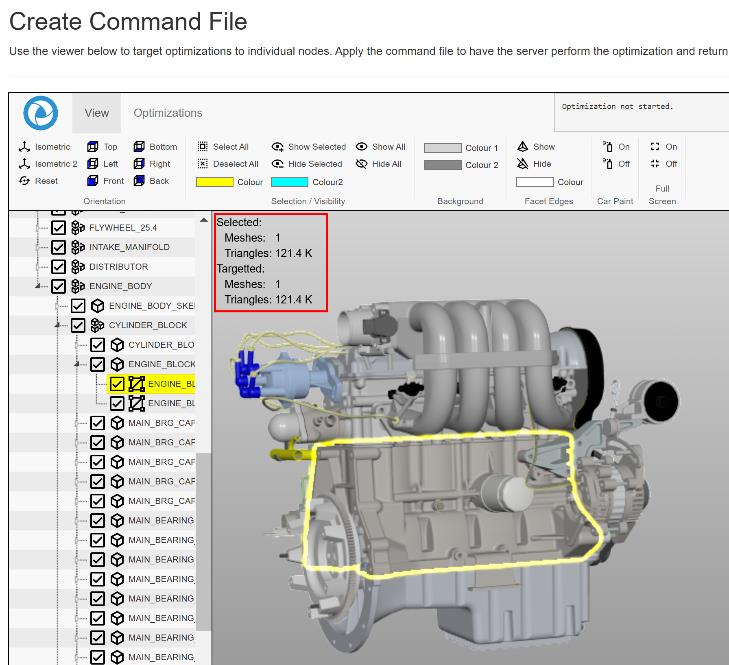Open the cyan Colour2 swatch

(289, 182)
